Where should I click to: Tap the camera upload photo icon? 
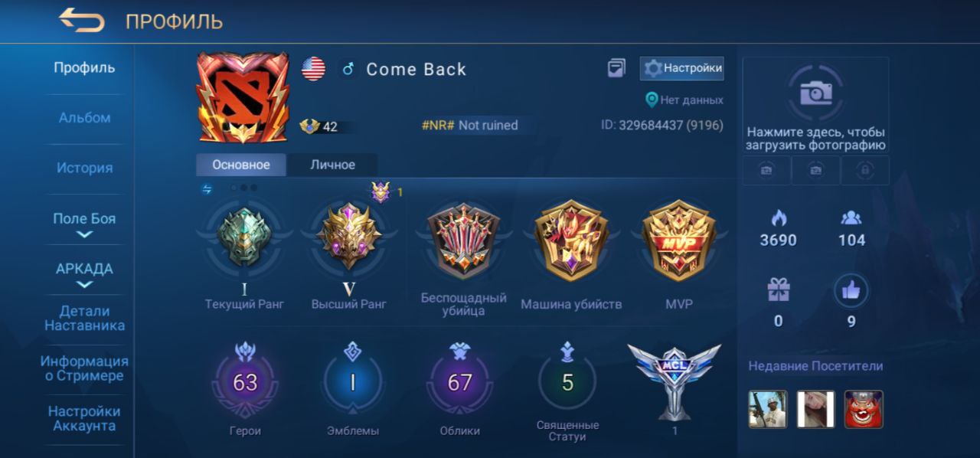(815, 93)
